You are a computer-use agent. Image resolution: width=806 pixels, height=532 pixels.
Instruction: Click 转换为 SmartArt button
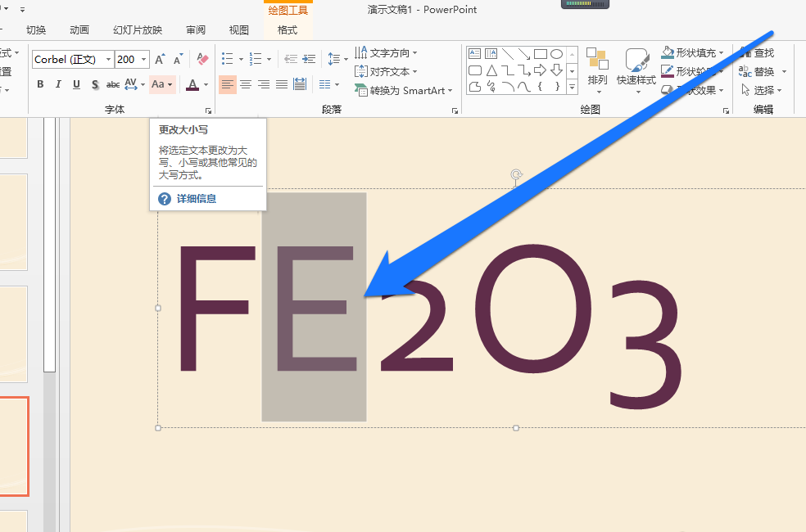pos(404,90)
